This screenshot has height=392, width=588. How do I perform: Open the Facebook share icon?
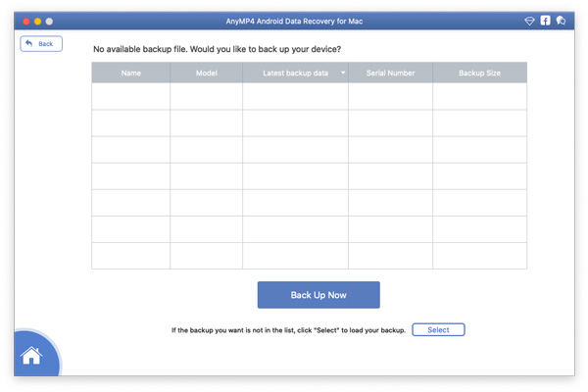tap(545, 21)
